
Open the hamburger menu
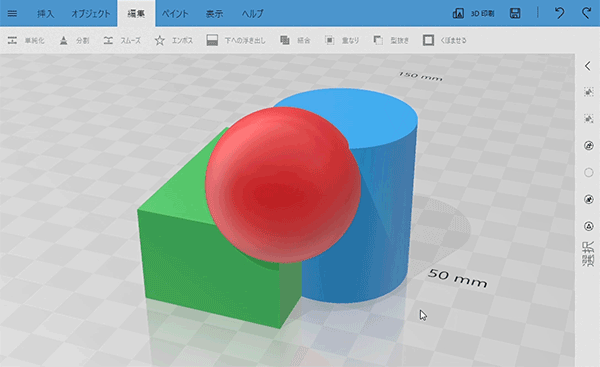(x=12, y=13)
